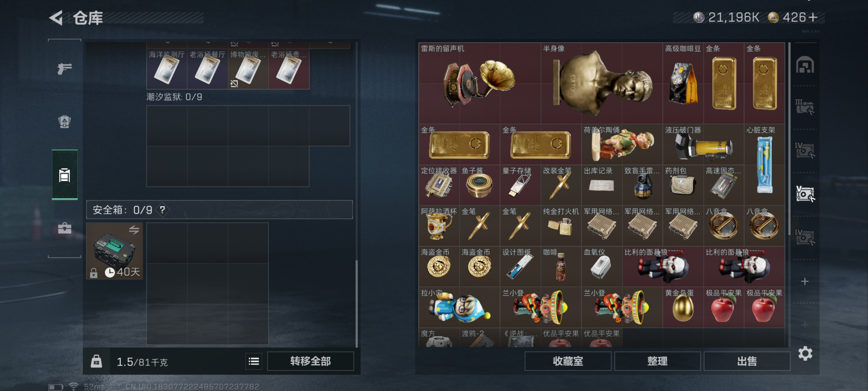Click the question mark beside 安全箱
Screen dimensions: 868x391
(162, 210)
